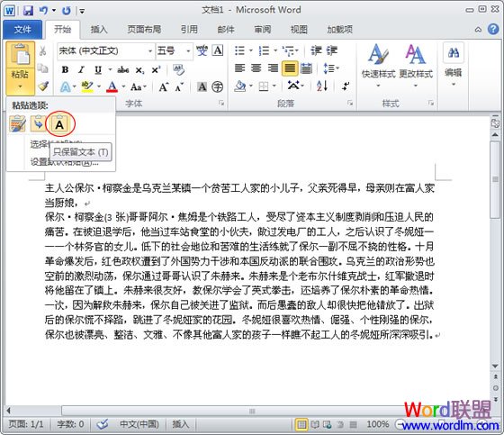
Task: Switch to the 插入 ribbon tab
Action: (x=99, y=30)
